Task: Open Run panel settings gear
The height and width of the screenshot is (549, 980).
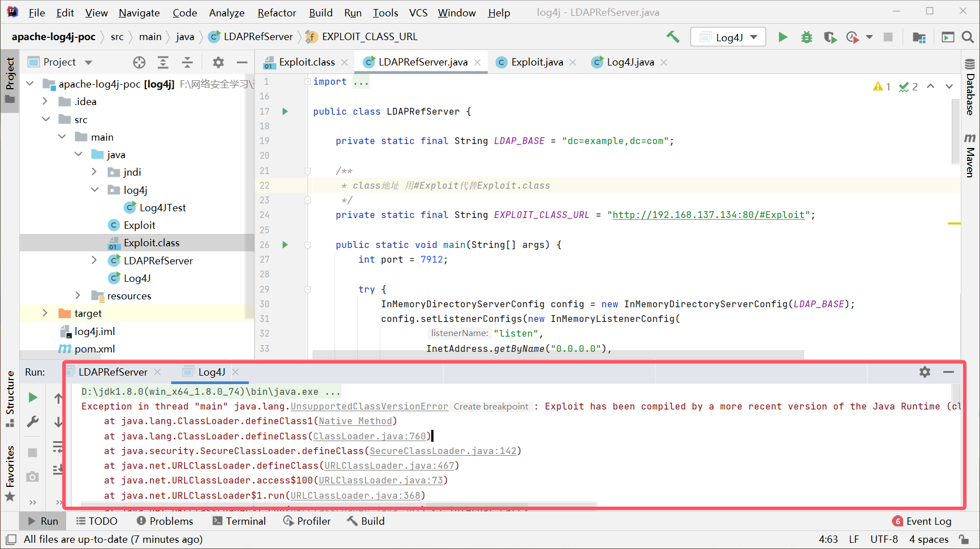Action: (925, 372)
